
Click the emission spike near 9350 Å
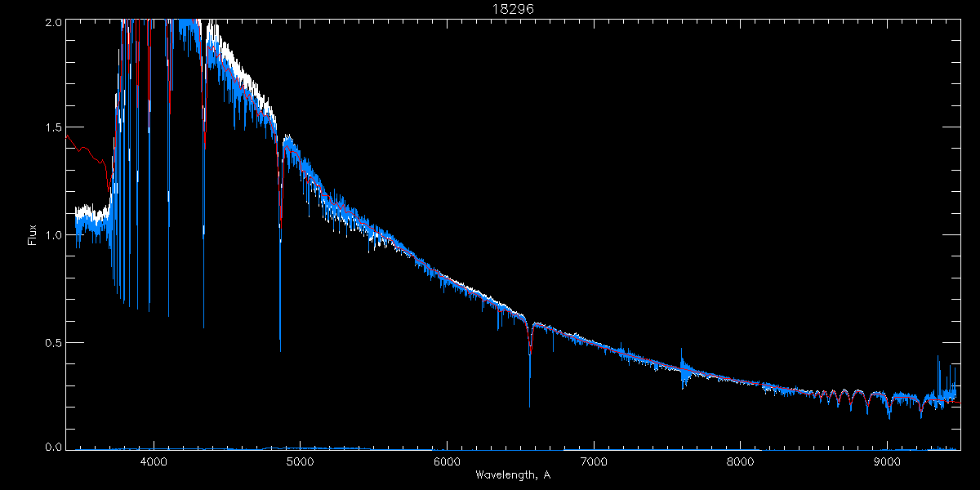click(938, 376)
